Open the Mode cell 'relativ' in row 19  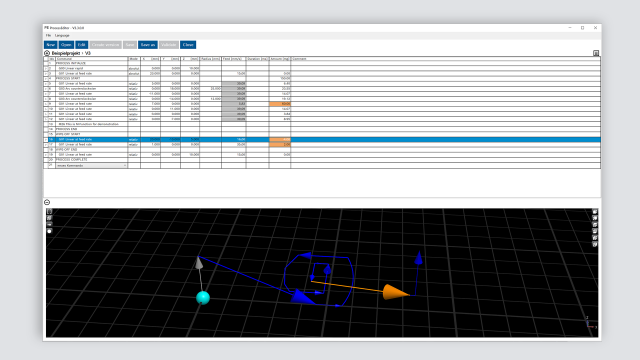click(x=134, y=155)
